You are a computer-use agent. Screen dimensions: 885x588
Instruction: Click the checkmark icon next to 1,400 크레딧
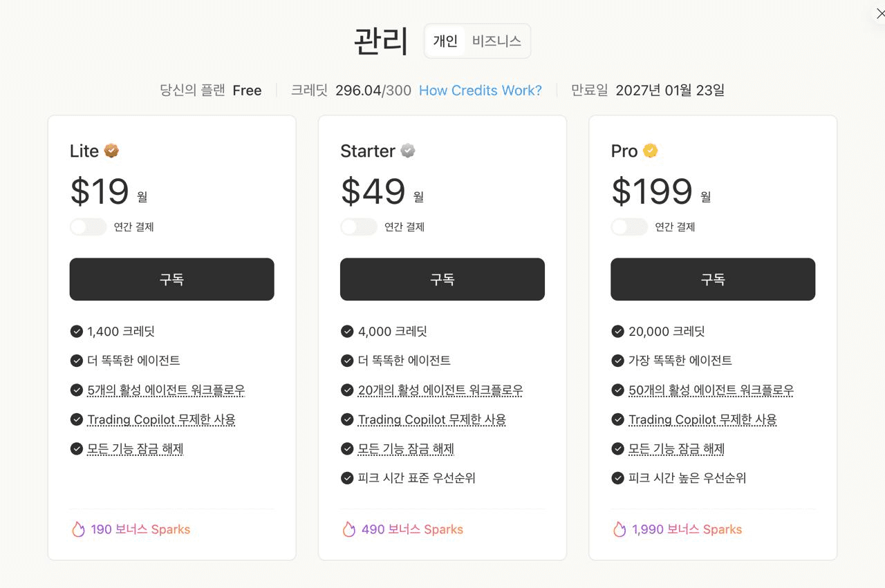(77, 332)
